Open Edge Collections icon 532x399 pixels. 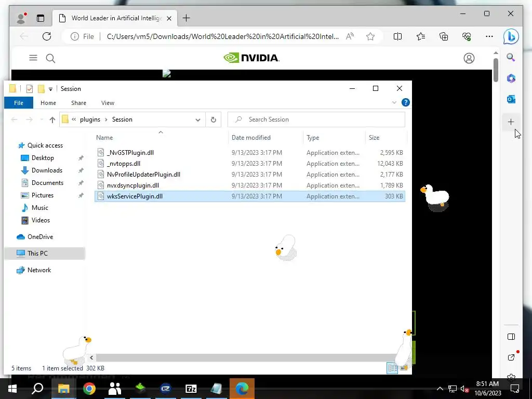point(444,36)
